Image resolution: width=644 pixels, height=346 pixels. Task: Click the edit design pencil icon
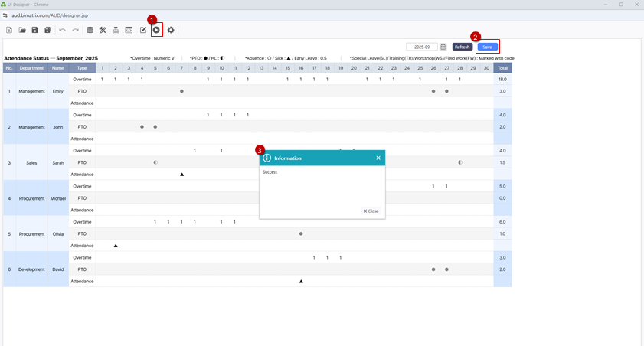(x=143, y=30)
